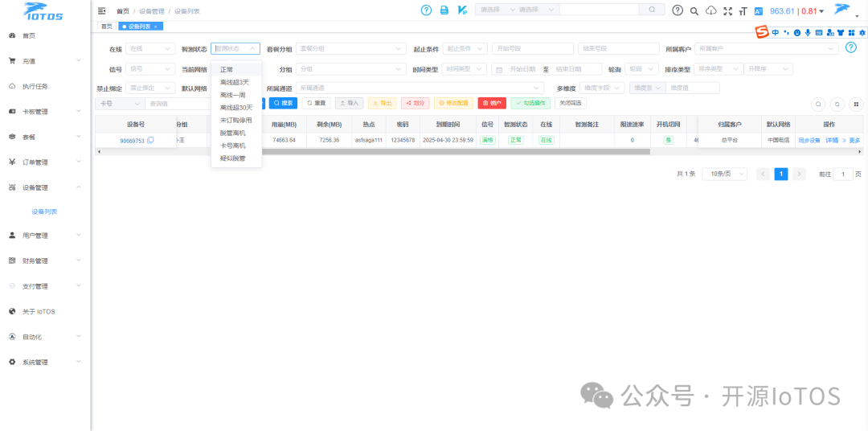Click the black help question-mark icon in header

point(678,10)
